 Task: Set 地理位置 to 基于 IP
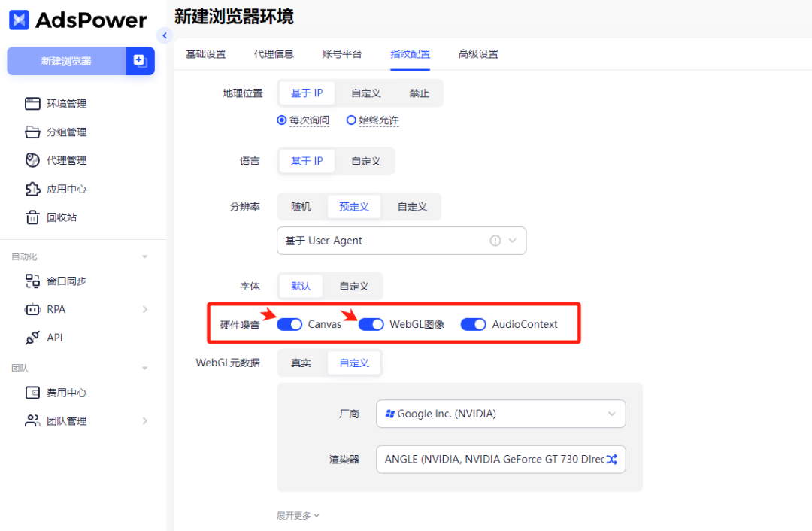[x=307, y=93]
